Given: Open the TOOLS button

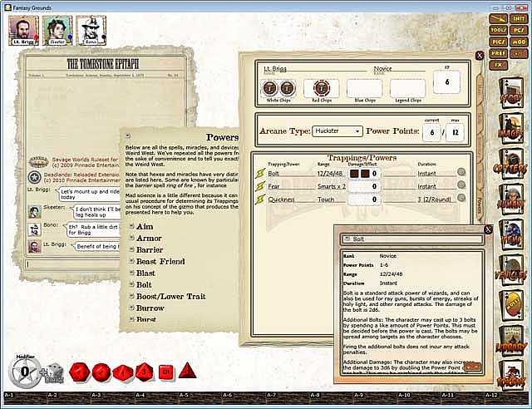Looking at the screenshot, I should 499,30.
